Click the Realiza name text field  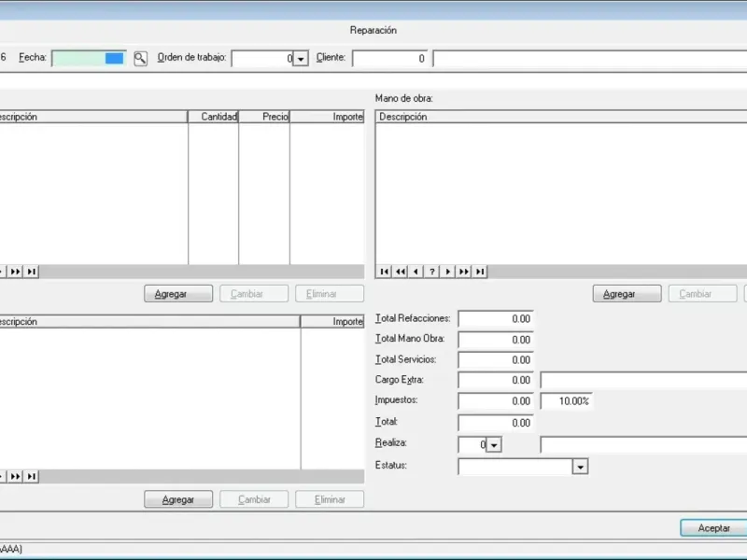pyautogui.click(x=643, y=445)
